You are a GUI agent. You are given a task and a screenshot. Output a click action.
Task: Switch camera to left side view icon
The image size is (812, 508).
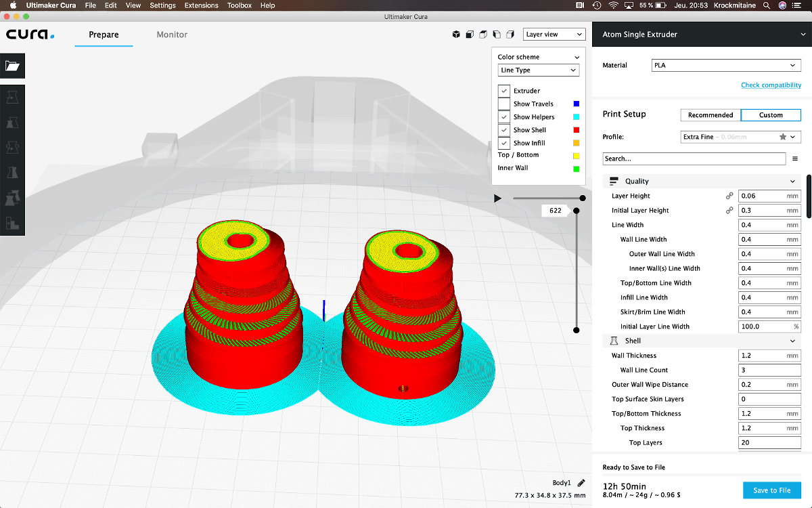pos(497,35)
